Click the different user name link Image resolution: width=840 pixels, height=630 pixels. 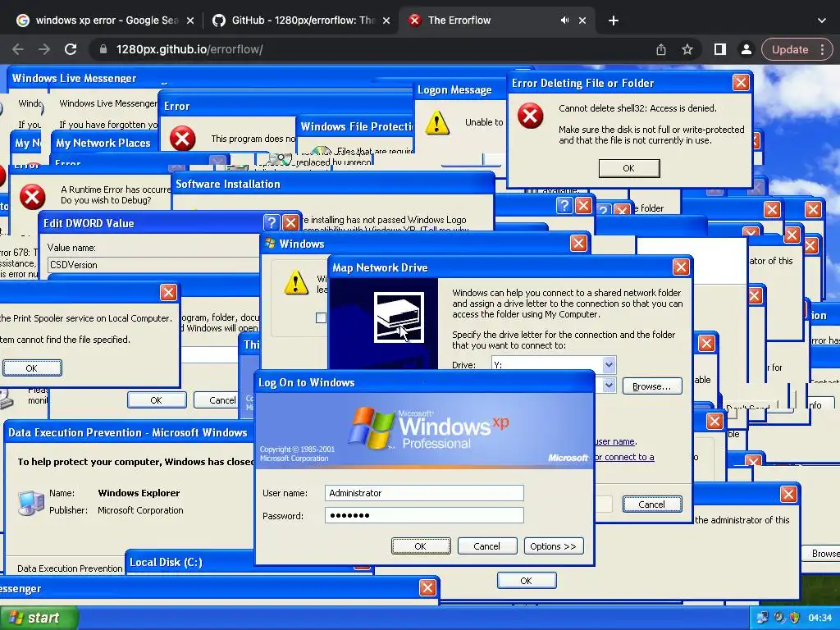[615, 441]
